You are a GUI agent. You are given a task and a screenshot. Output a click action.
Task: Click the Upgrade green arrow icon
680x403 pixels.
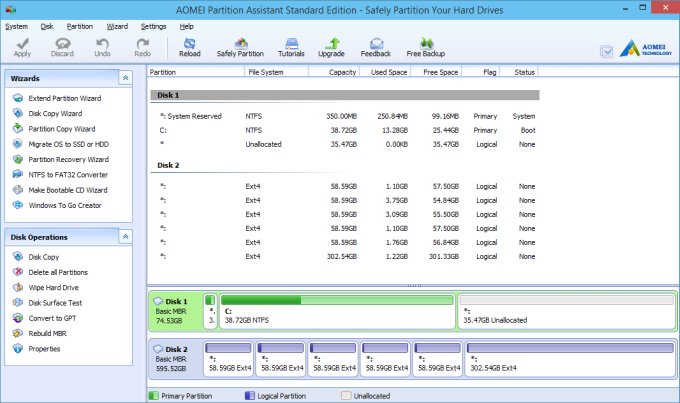tap(332, 43)
